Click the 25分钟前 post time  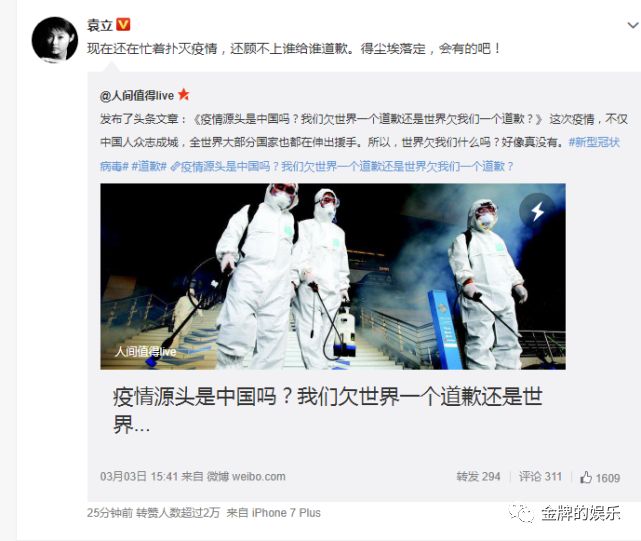point(110,513)
